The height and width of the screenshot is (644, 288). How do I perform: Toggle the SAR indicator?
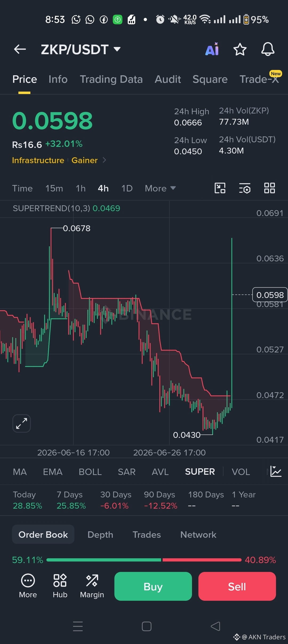(x=127, y=472)
